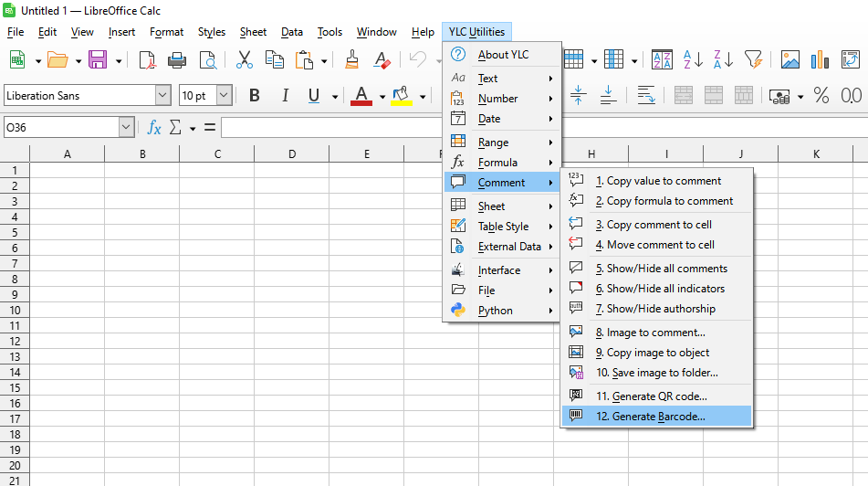
Task: Toggle Italic formatting
Action: coord(285,96)
